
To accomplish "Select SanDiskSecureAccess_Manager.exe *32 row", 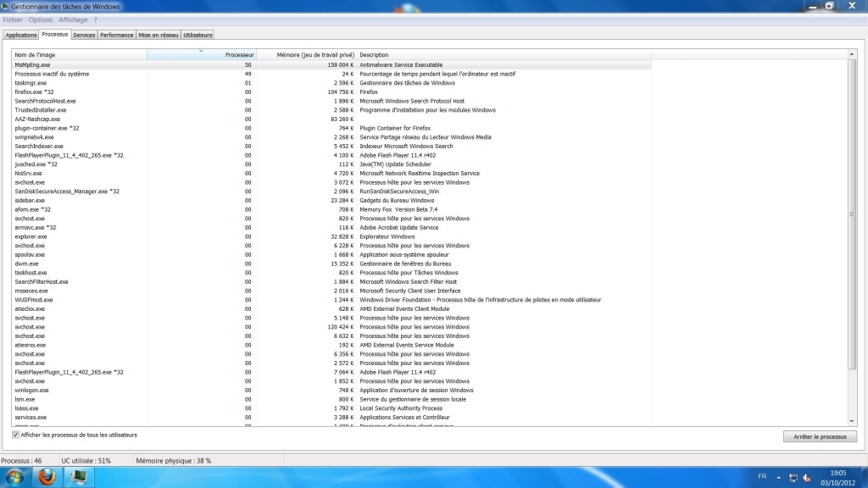I will (331, 191).
